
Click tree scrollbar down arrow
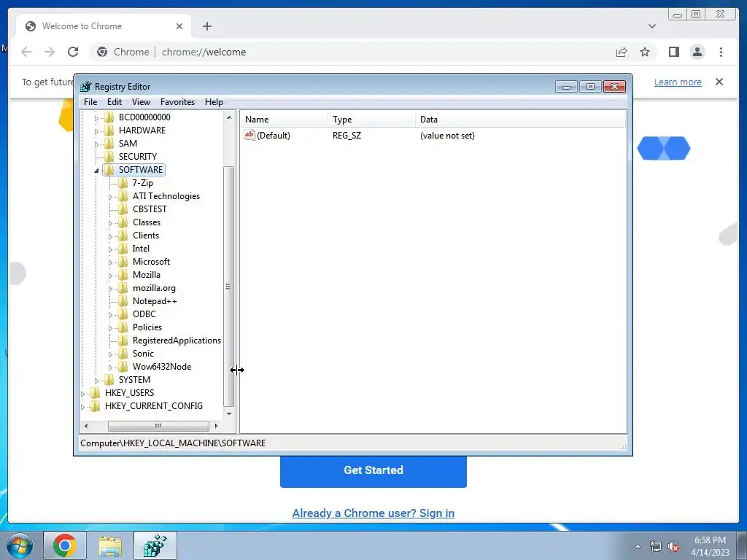pyautogui.click(x=229, y=414)
